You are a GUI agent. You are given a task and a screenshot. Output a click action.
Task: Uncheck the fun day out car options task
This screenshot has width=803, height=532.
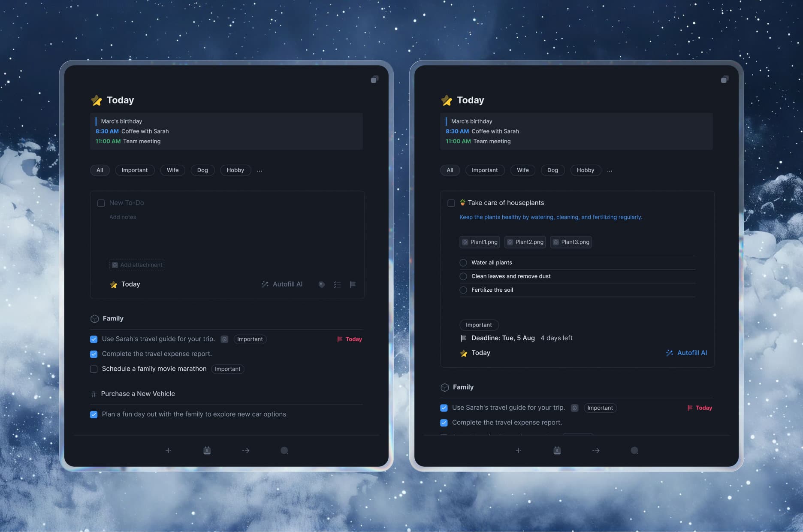(94, 414)
